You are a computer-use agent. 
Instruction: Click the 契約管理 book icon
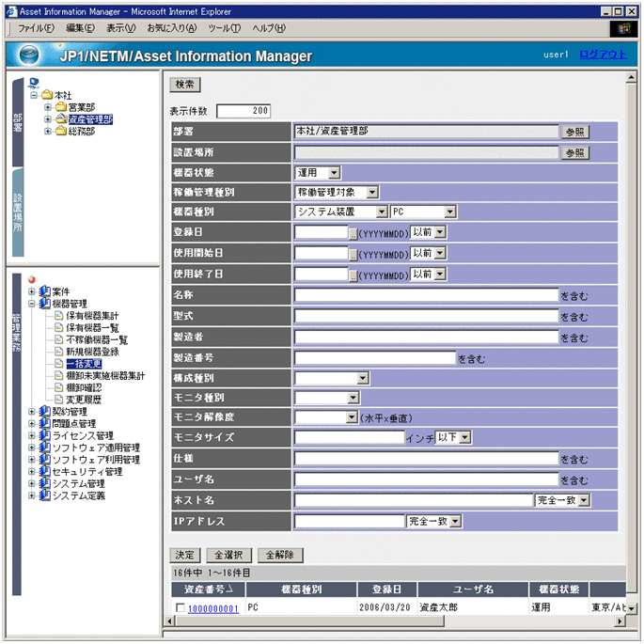(x=44, y=412)
